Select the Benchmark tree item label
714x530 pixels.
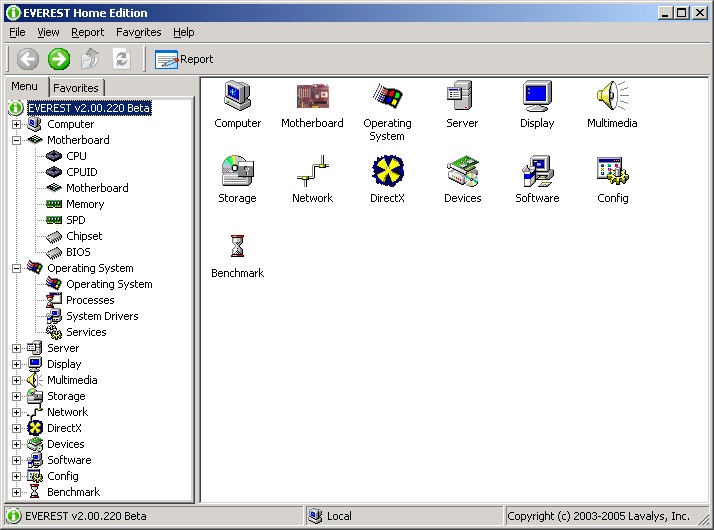click(x=73, y=492)
